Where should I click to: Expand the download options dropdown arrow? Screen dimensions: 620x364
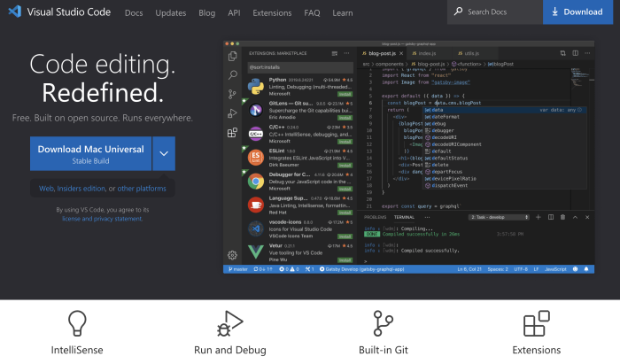[x=162, y=153]
